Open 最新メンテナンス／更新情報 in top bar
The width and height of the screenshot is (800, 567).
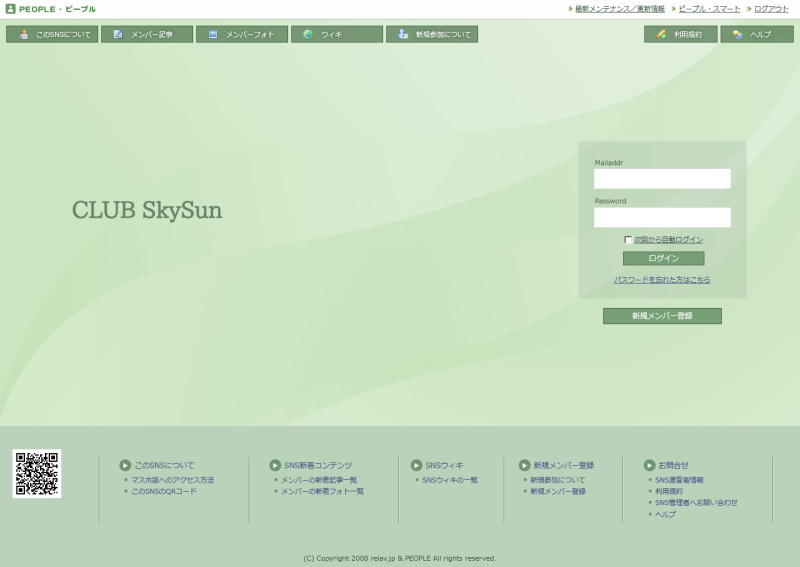click(621, 9)
